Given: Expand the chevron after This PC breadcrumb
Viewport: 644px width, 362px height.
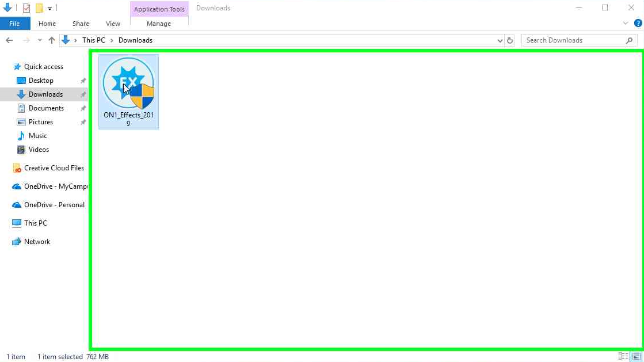Looking at the screenshot, I should 112,40.
